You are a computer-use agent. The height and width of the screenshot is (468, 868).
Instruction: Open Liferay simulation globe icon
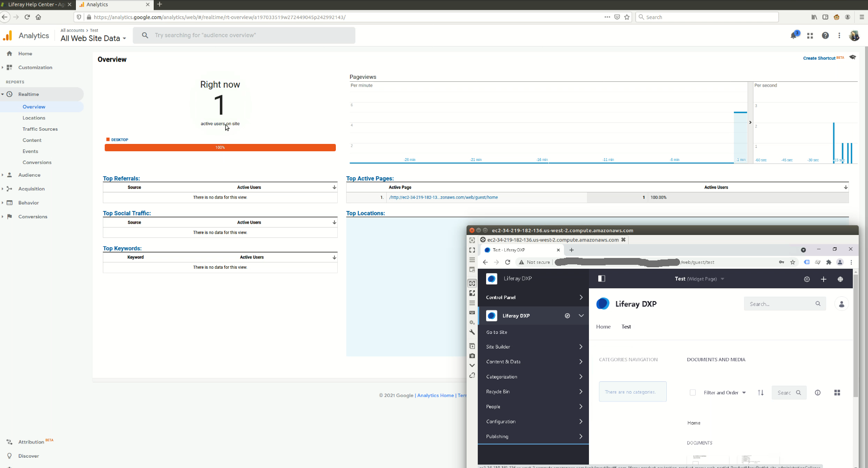(840, 279)
